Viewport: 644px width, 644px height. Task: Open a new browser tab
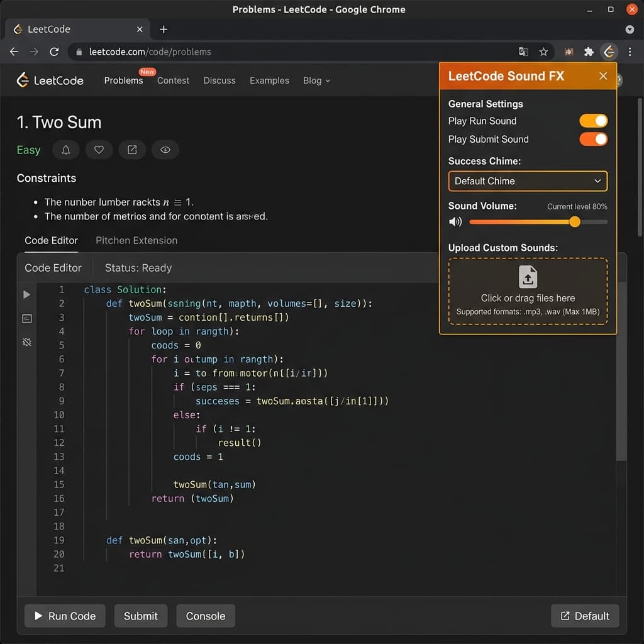tap(164, 29)
